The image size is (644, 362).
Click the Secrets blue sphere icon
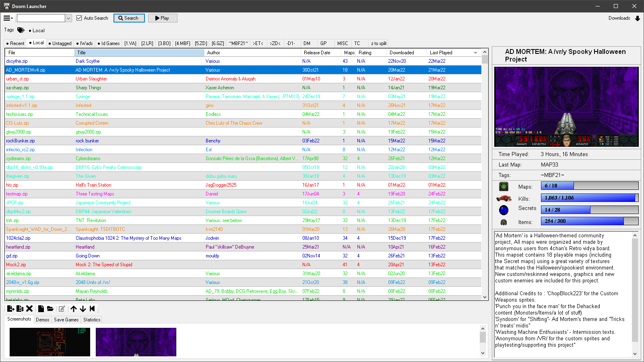click(x=504, y=210)
